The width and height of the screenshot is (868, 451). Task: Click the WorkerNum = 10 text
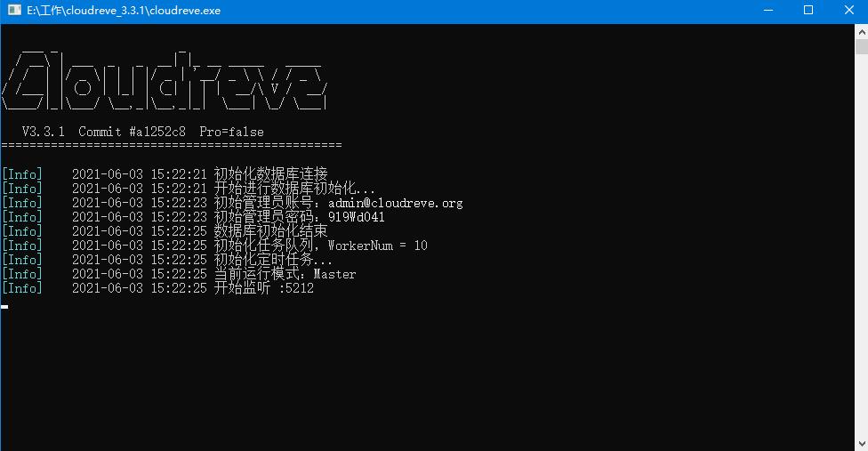point(378,246)
